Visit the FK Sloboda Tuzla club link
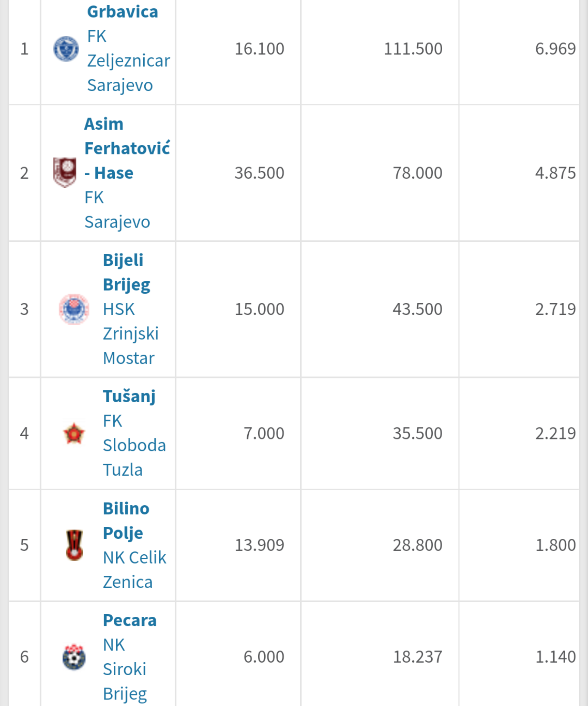The height and width of the screenshot is (706, 588). (x=134, y=445)
